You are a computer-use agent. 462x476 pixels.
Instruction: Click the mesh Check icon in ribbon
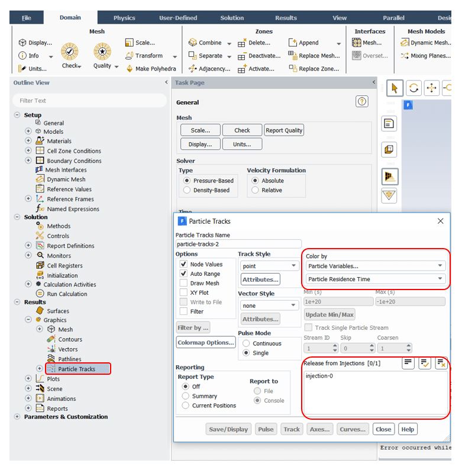70,52
